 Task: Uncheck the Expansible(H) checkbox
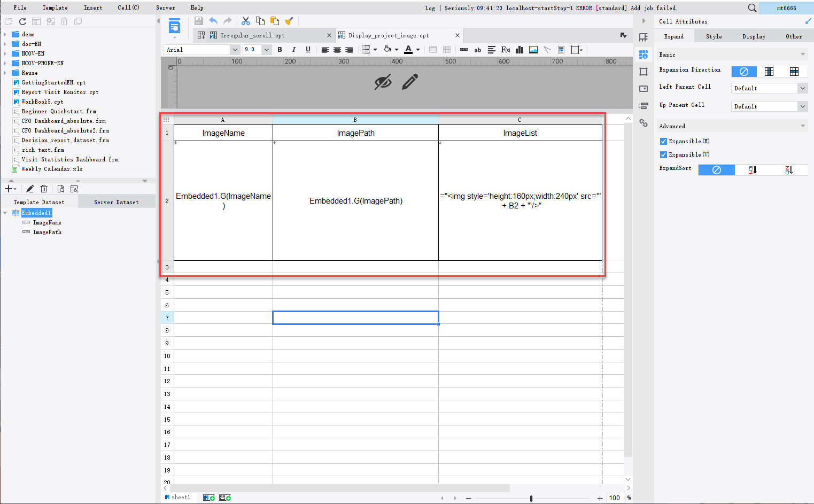(x=663, y=141)
